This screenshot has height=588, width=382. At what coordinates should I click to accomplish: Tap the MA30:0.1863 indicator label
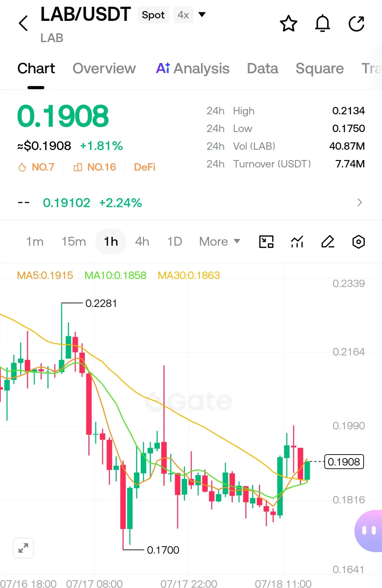tap(189, 275)
